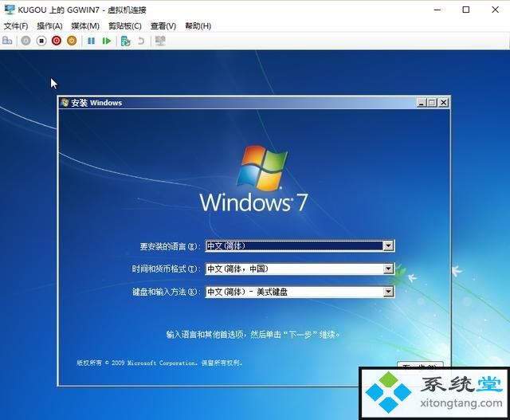Click the 要安装的语言(E) label

pyautogui.click(x=168, y=246)
